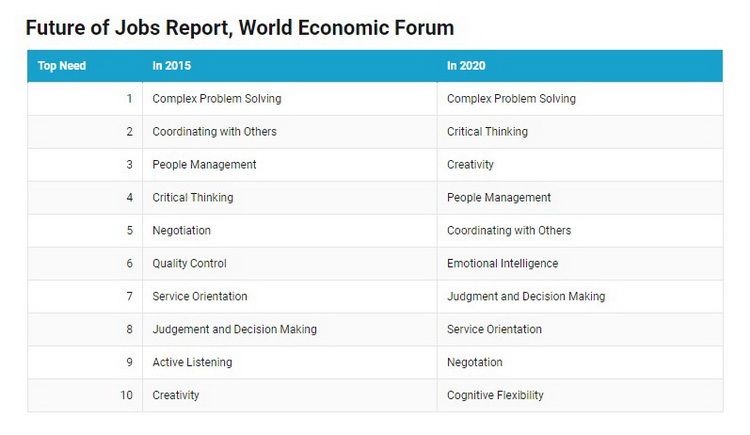Click the report title heading
Viewport: 750px width, 435px height.
click(x=239, y=27)
